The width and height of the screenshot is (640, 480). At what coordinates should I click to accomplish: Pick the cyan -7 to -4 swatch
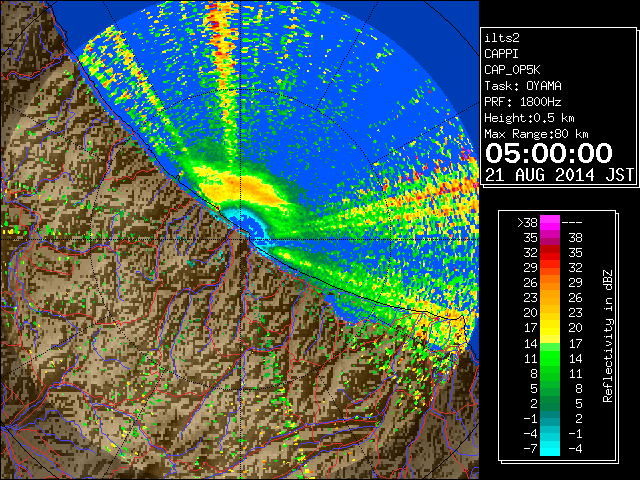tap(550, 448)
